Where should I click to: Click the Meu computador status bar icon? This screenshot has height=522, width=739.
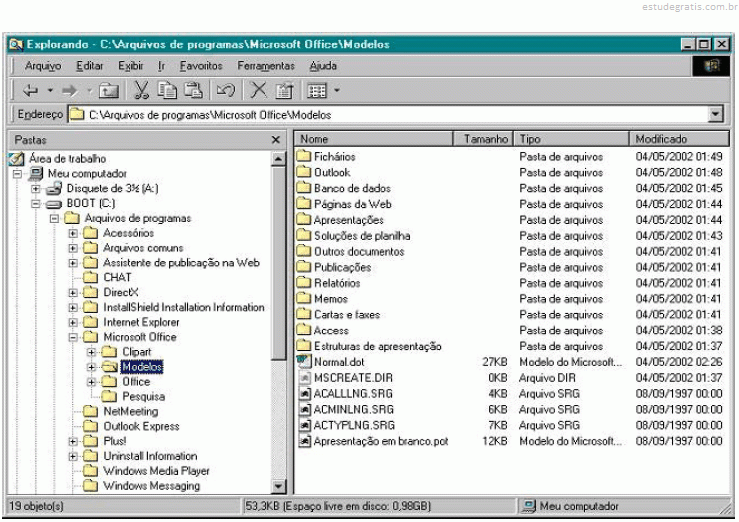(x=529, y=506)
